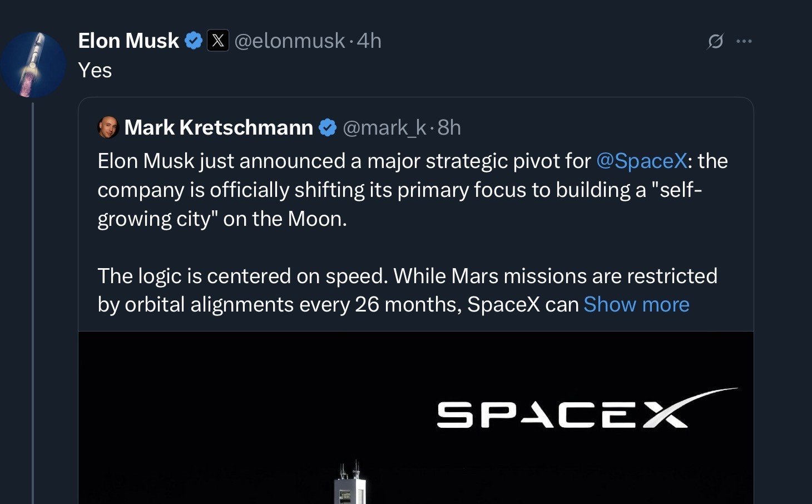Click the X affiliation badge
Viewport: 812px width, 504px height.
(x=218, y=41)
